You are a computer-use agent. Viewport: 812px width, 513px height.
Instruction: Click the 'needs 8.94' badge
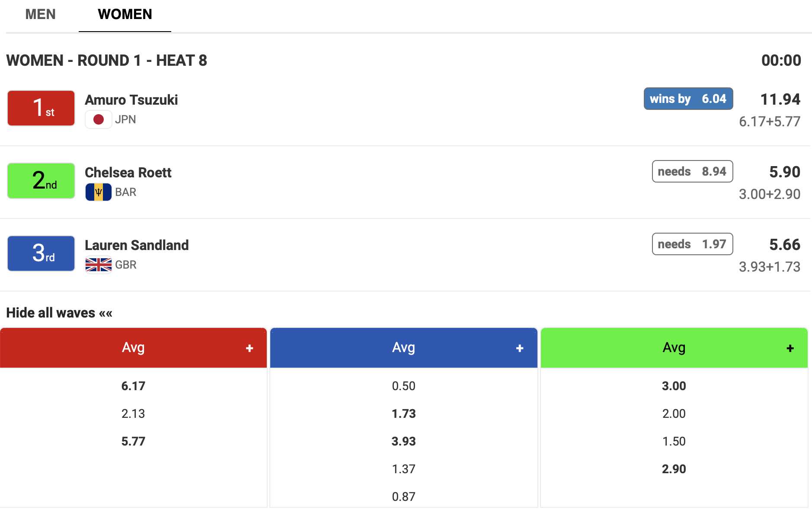692,171
